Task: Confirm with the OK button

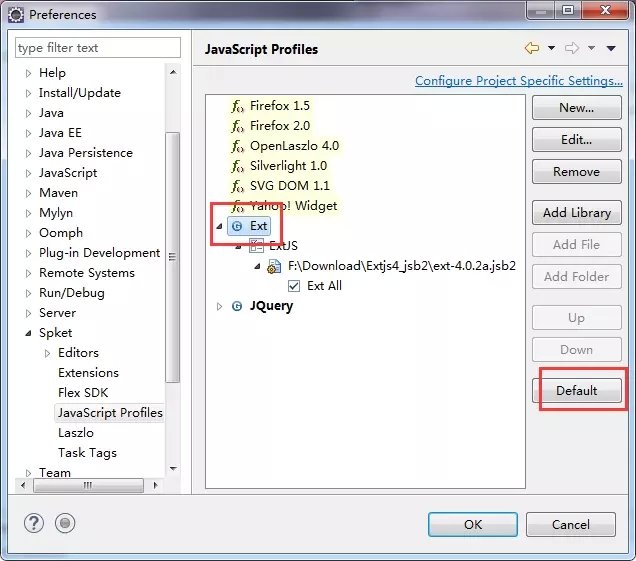Action: [x=473, y=524]
